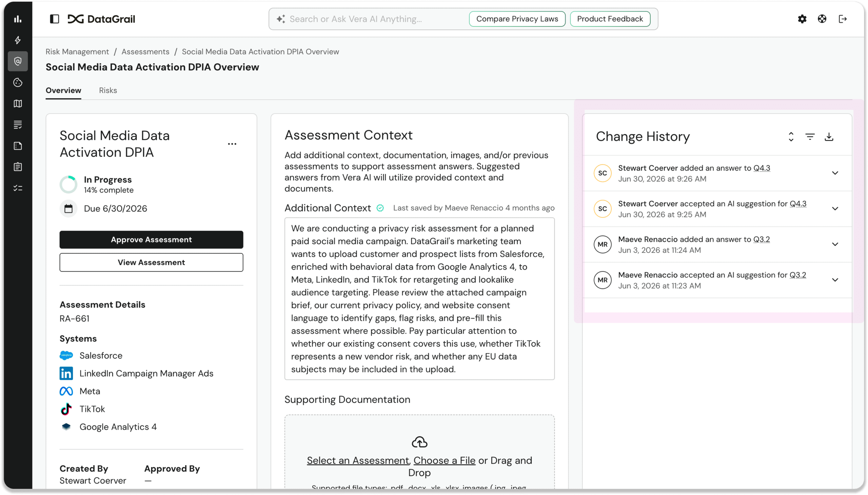Click the SC avatar on Q4.3 added answer
Image resolution: width=868 pixels, height=495 pixels.
602,173
